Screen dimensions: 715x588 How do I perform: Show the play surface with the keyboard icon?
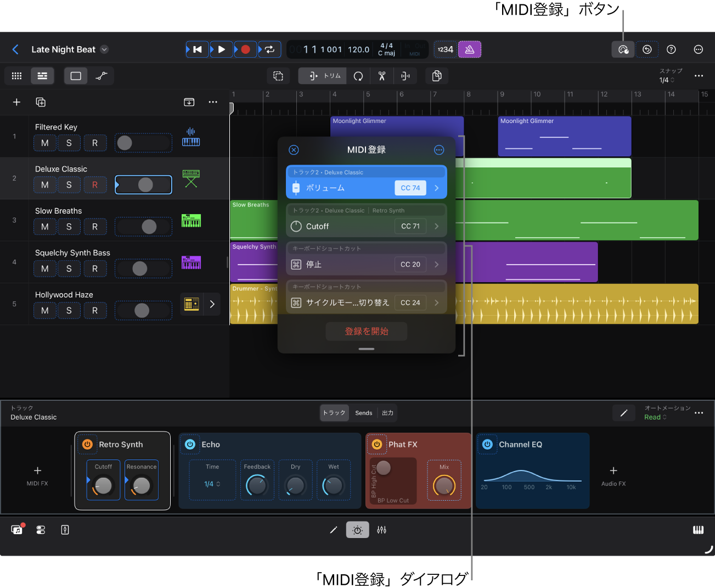[x=698, y=529]
